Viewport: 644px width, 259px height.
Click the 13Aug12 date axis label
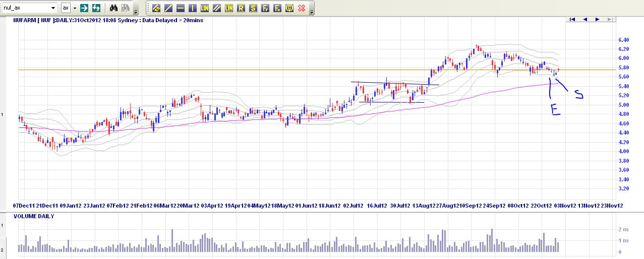(x=424, y=206)
